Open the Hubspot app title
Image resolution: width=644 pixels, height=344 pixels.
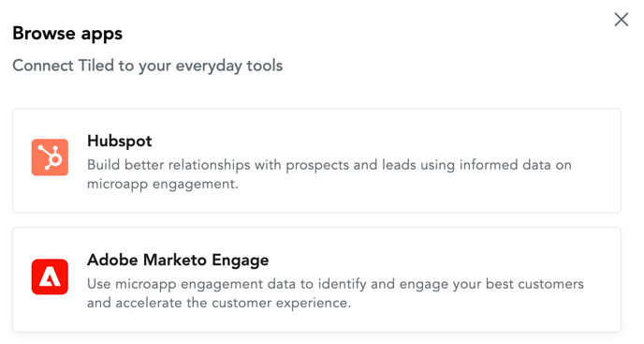(119, 142)
